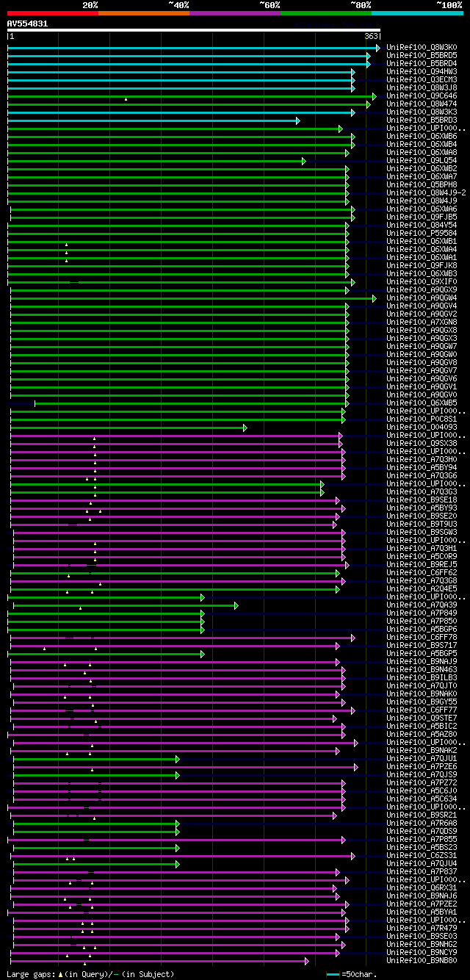This screenshot has height=980, width=470.
Task: Select the UniRef100_B9GY55 label
Action: [x=422, y=702]
